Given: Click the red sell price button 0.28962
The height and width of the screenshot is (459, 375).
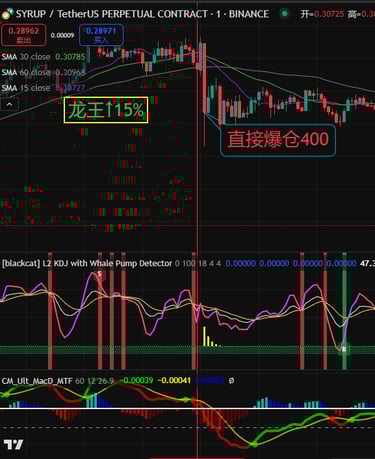Looking at the screenshot, I should coord(24,35).
